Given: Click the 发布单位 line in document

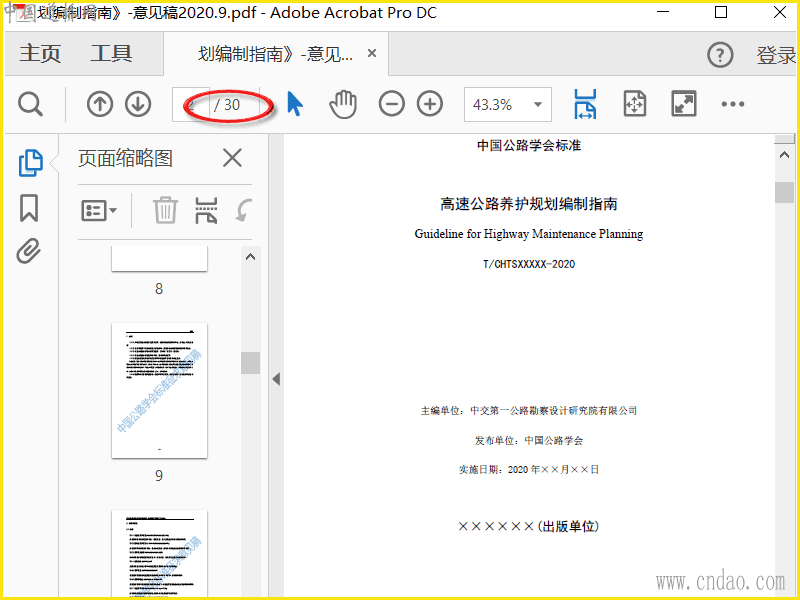Looking at the screenshot, I should (x=529, y=440).
